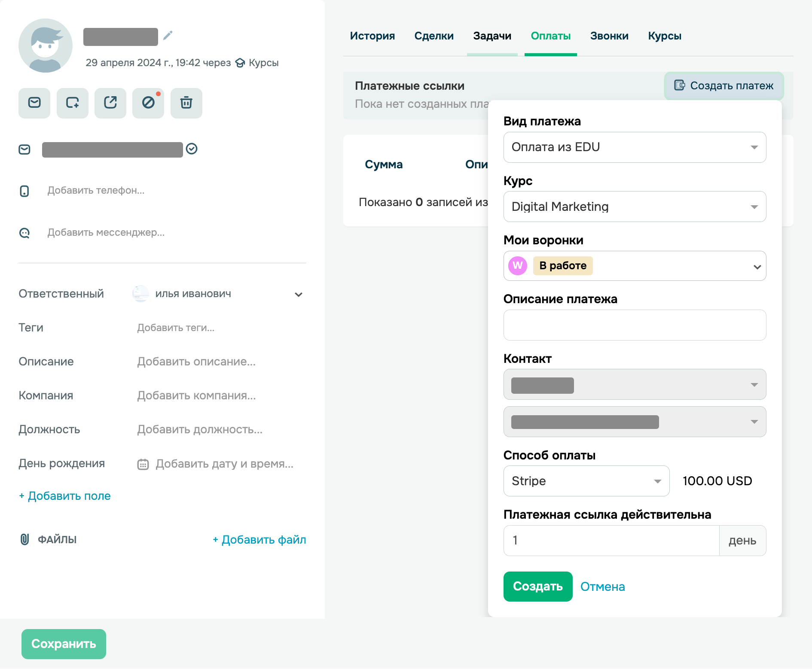812x669 pixels.
Task: Delete contact using the trash icon
Action: (186, 103)
